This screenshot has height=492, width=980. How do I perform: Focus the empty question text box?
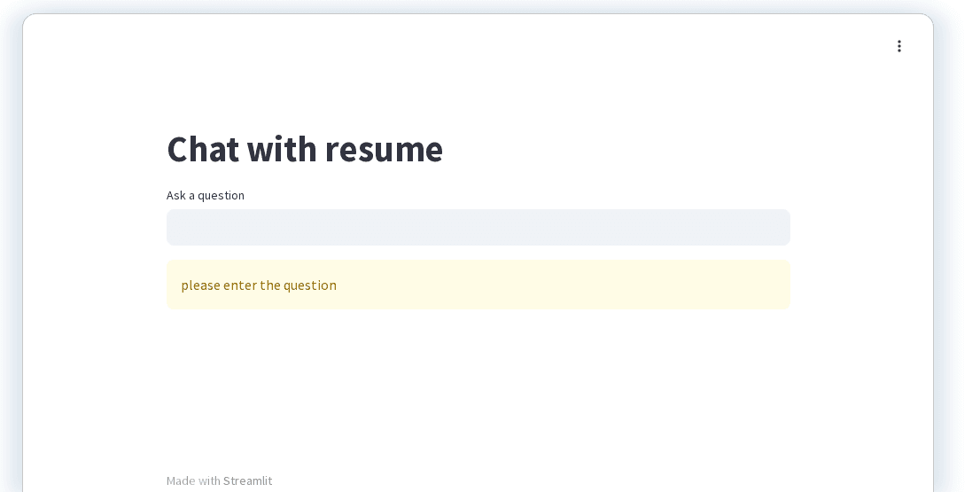point(478,228)
